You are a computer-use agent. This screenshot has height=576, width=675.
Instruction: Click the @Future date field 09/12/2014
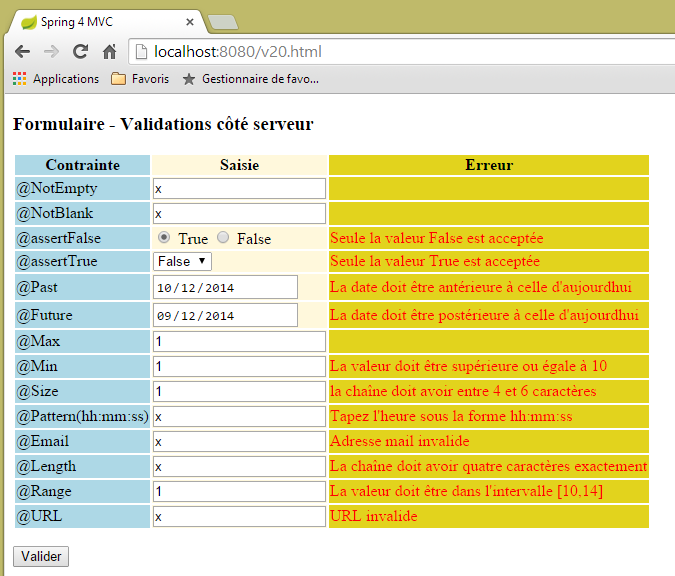point(225,315)
